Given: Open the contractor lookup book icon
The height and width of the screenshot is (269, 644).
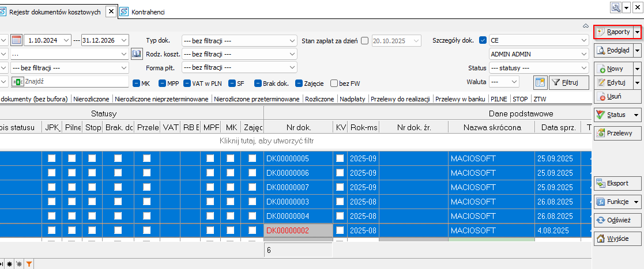Looking at the screenshot, I should coord(137,54).
